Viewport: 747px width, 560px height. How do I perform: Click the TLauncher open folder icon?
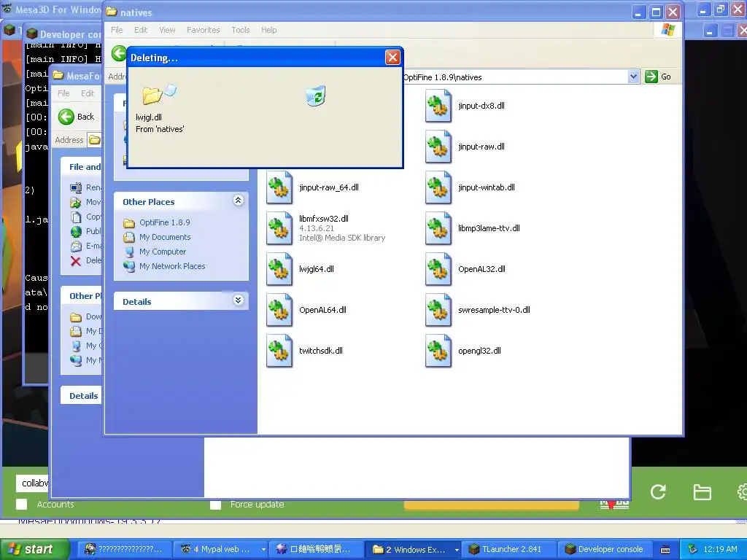click(702, 492)
